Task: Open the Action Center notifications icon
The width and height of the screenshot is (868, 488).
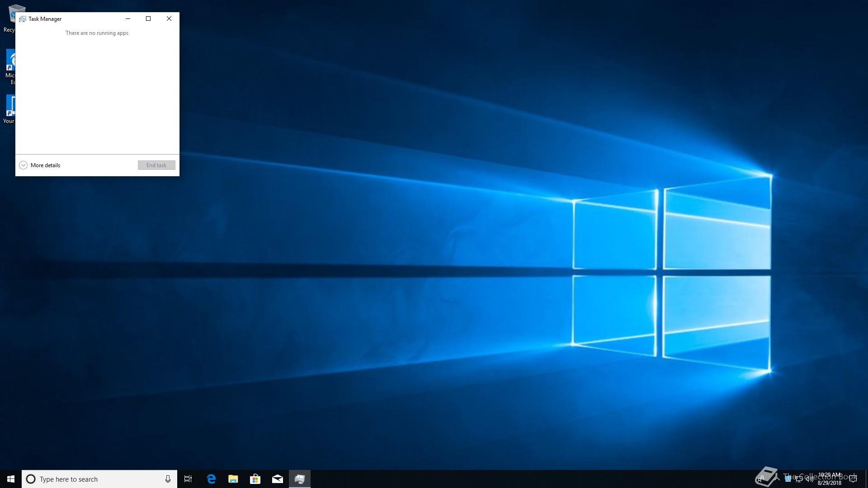Action: pos(853,479)
